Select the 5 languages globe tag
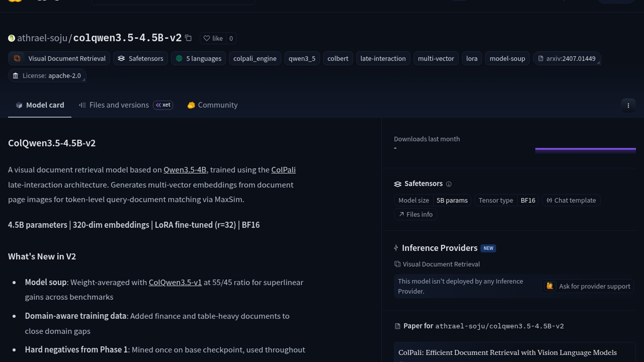 [199, 59]
